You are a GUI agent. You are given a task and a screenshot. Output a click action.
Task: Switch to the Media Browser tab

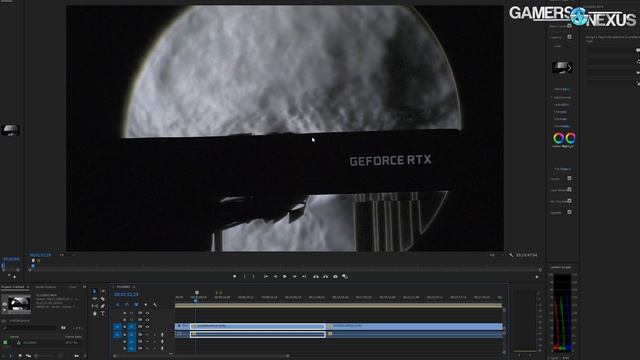(x=45, y=287)
